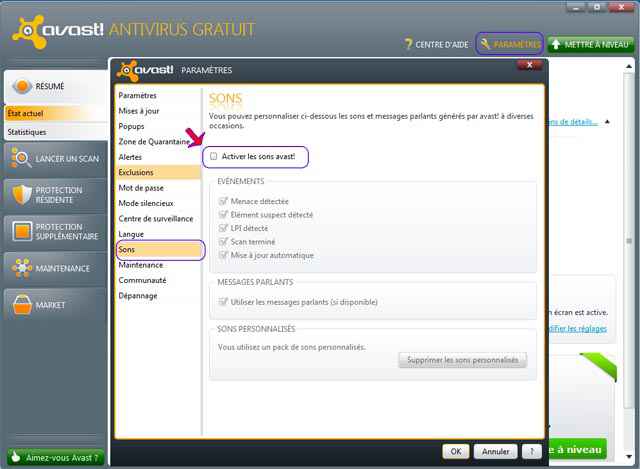
Task: Toggle the Elément suspect détecté checkbox
Action: tap(223, 214)
